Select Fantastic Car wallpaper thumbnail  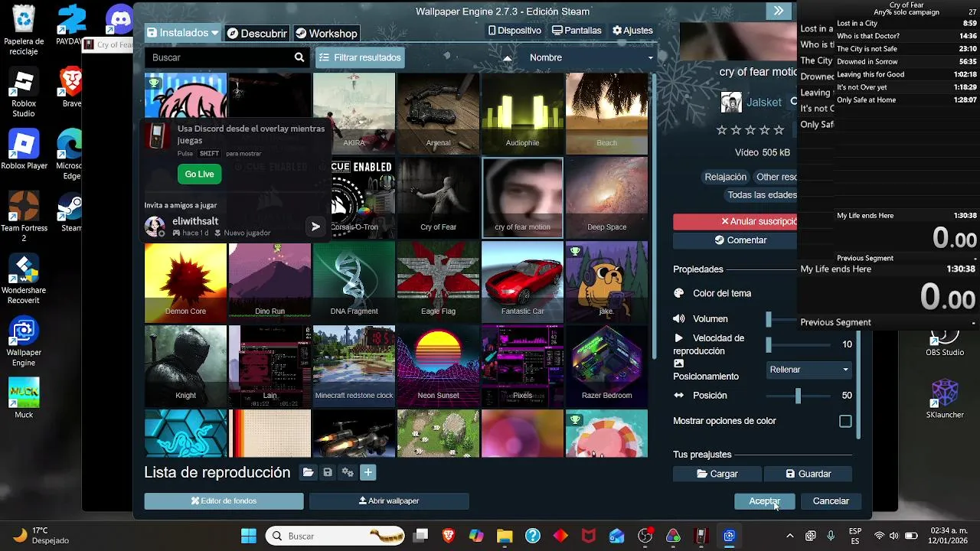point(522,282)
